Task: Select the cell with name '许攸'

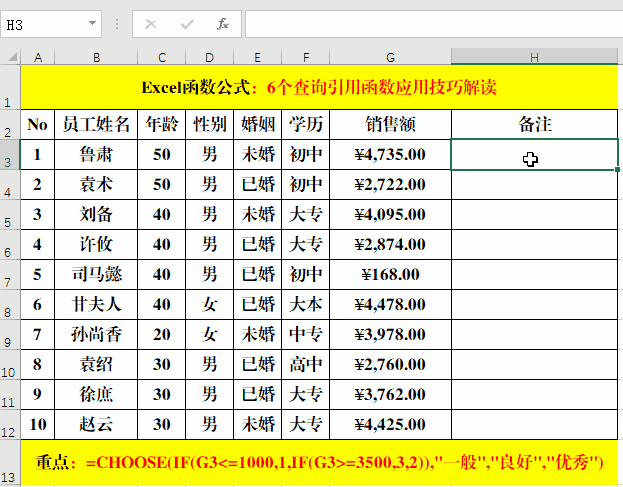Action: click(96, 245)
